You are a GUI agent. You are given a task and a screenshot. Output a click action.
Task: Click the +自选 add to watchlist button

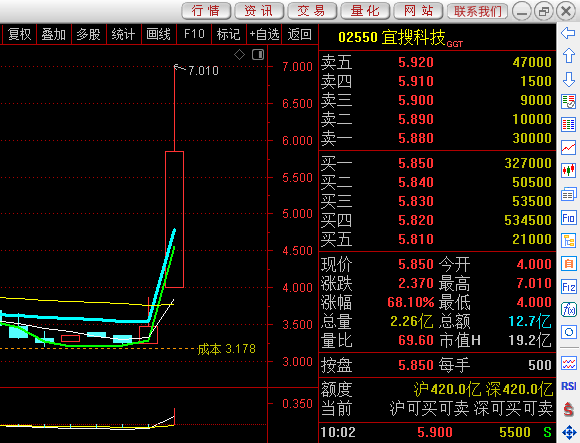(264, 34)
